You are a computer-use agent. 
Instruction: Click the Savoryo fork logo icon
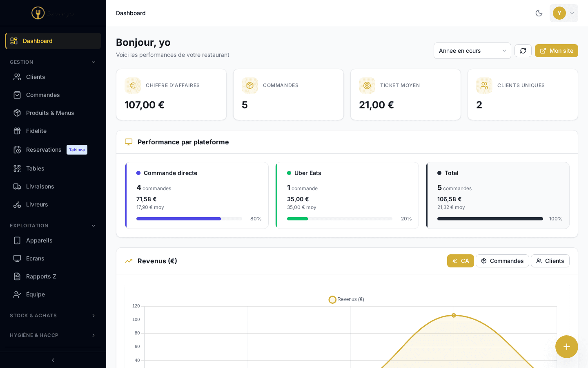(x=38, y=13)
